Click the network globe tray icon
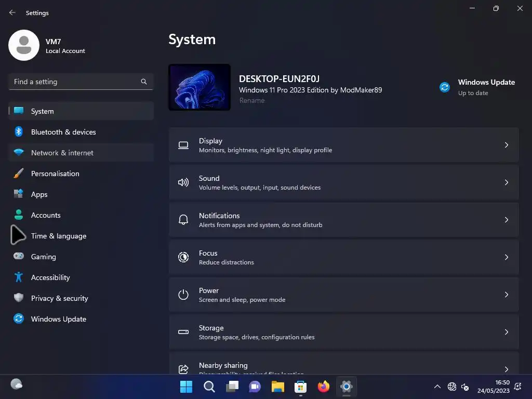 tap(452, 387)
